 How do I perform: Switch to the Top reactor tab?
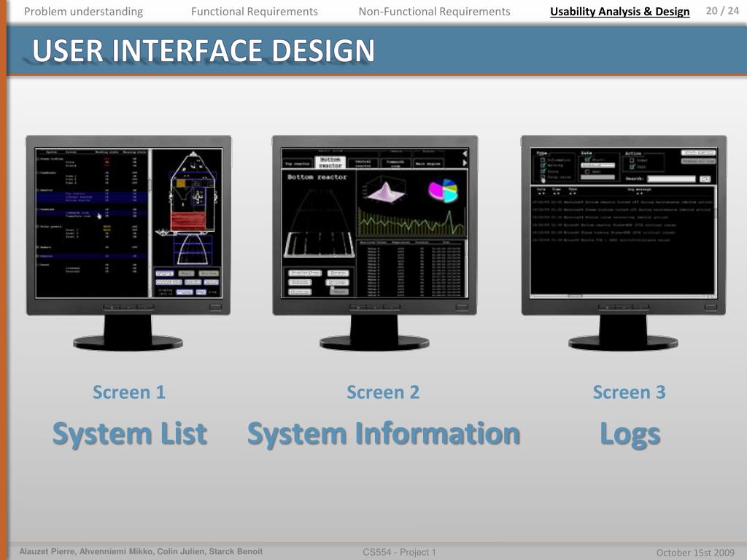tap(298, 163)
